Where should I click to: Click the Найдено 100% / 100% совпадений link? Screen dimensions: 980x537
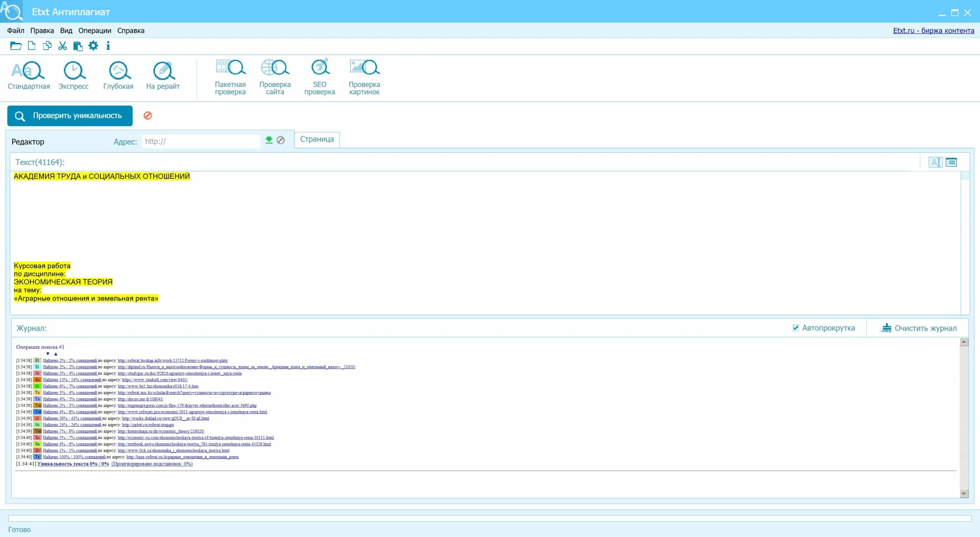coord(74,457)
